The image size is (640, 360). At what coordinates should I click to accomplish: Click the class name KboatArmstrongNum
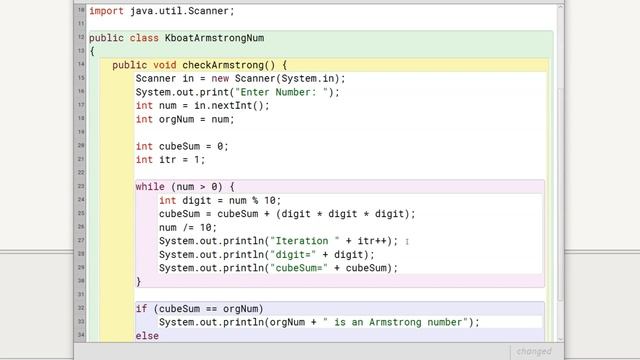pyautogui.click(x=214, y=38)
